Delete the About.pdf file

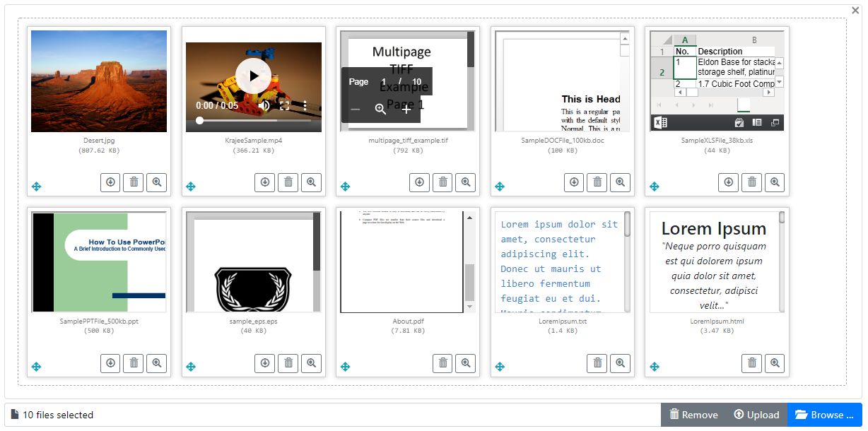pos(442,363)
